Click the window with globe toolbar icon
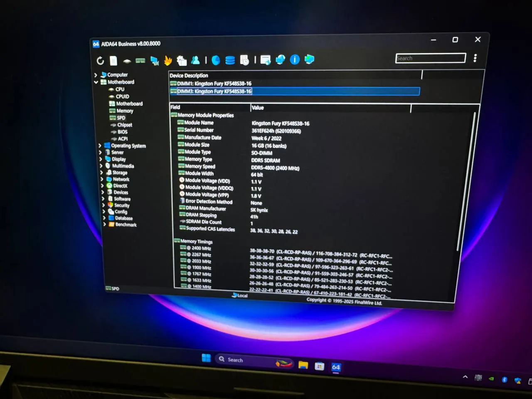 coord(265,60)
